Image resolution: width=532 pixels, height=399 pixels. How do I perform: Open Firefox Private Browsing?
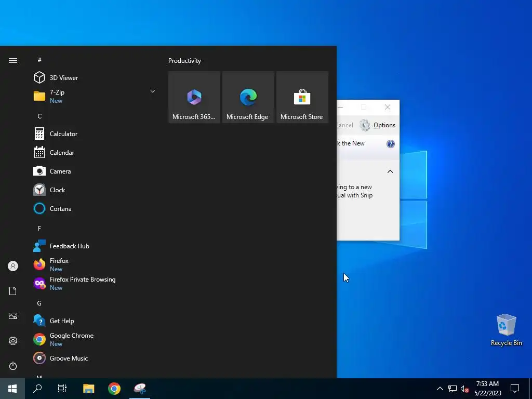pos(95,283)
